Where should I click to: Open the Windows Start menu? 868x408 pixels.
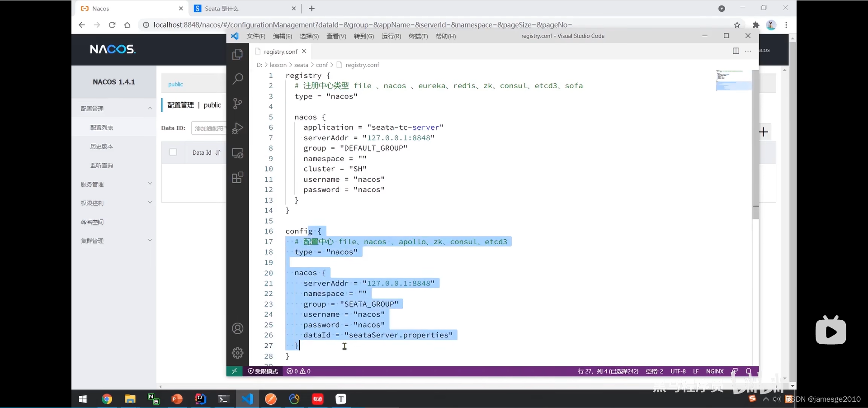83,399
